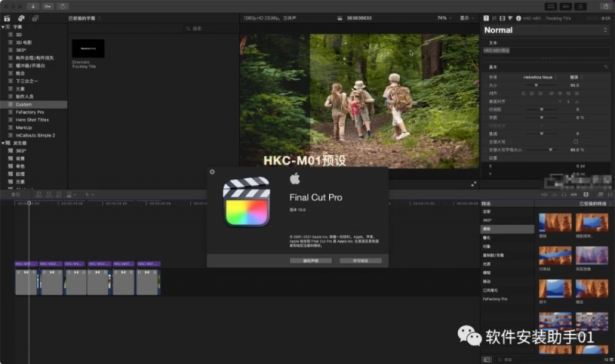Switch to the Text inspector T icon

click(486, 18)
